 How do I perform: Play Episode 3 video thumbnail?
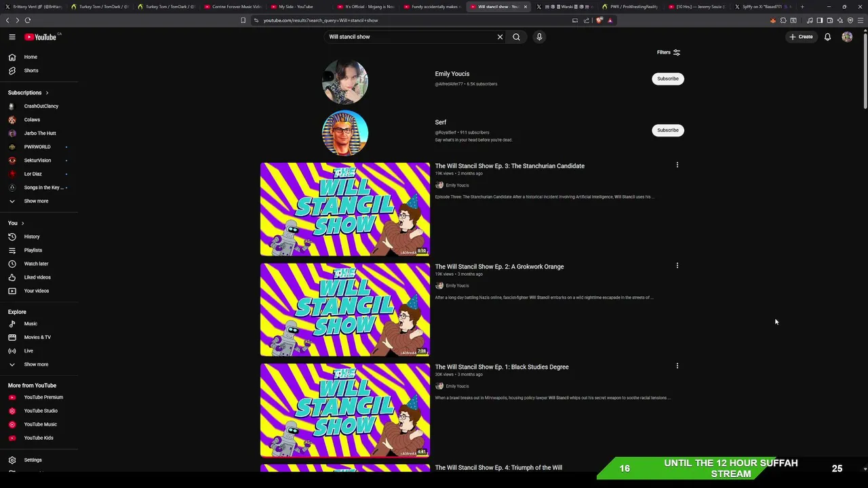pyautogui.click(x=345, y=209)
